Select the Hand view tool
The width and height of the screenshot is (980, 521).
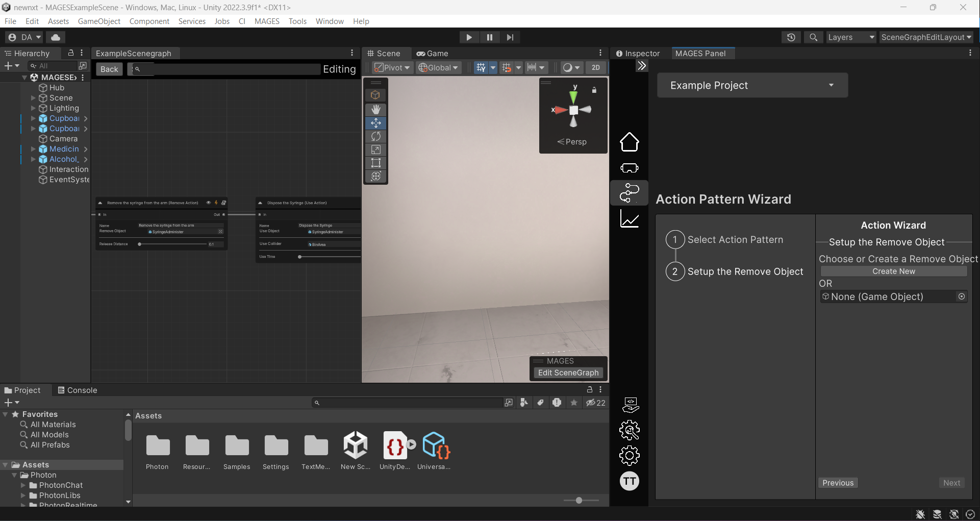(376, 110)
